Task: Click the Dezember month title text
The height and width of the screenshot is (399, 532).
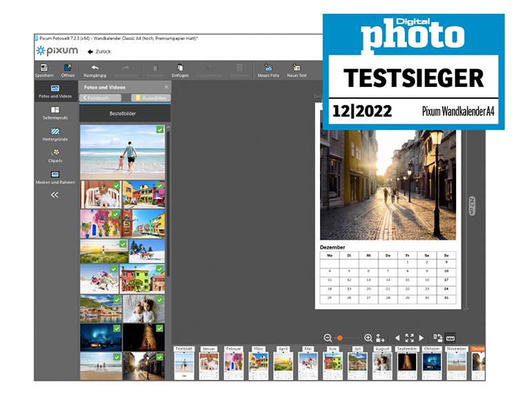Action: 332,247
